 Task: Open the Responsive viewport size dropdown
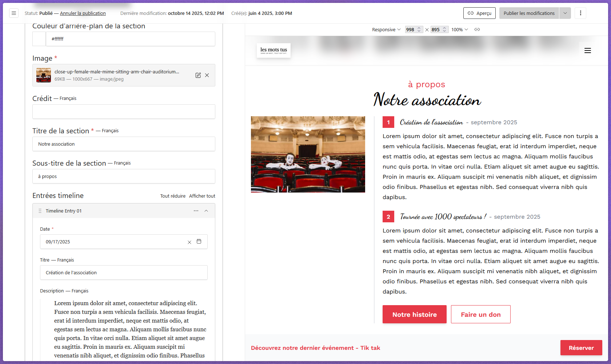[x=386, y=29]
